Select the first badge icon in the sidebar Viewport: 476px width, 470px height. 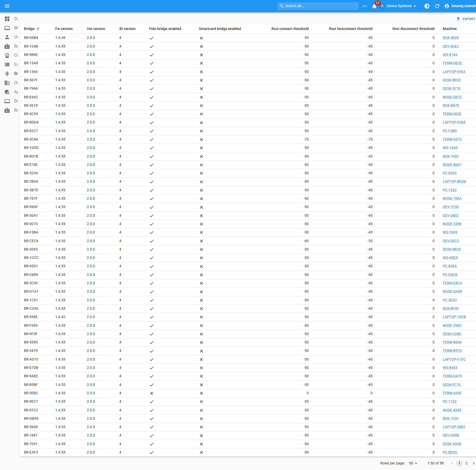(x=7, y=46)
